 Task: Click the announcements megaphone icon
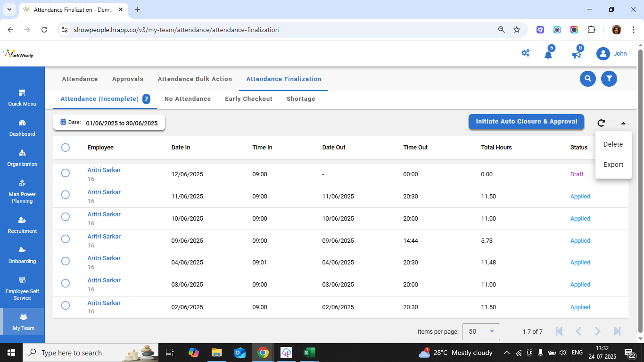[576, 54]
